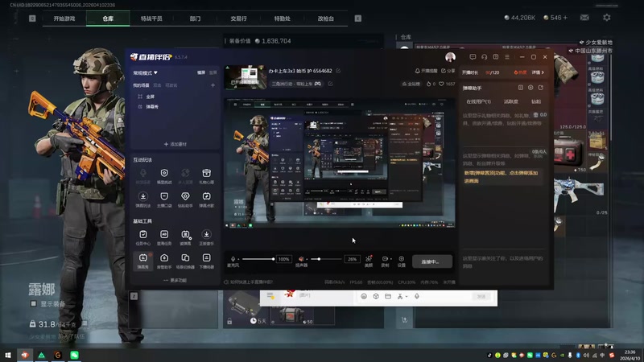This screenshot has height=362, width=644.
Task: Click the folder icon in chat window
Action: pyautogui.click(x=388, y=296)
